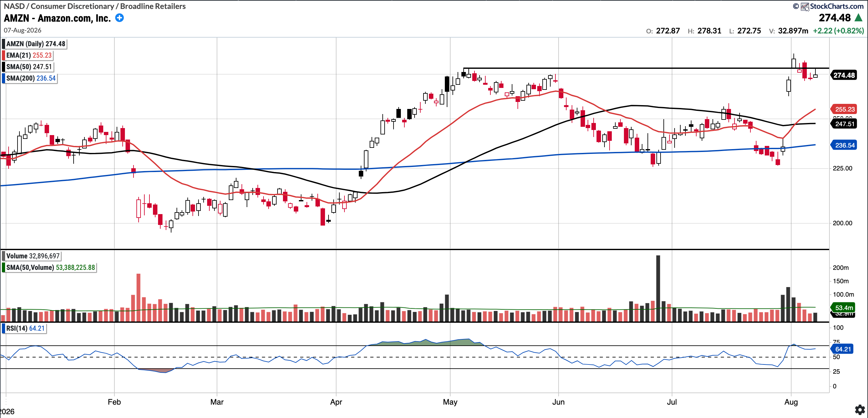Click the Apr label on the date axis
The image size is (868, 418).
point(336,402)
